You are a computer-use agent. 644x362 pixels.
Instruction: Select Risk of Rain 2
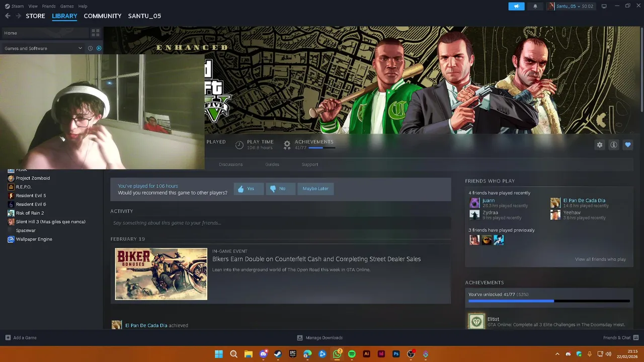coord(30,213)
